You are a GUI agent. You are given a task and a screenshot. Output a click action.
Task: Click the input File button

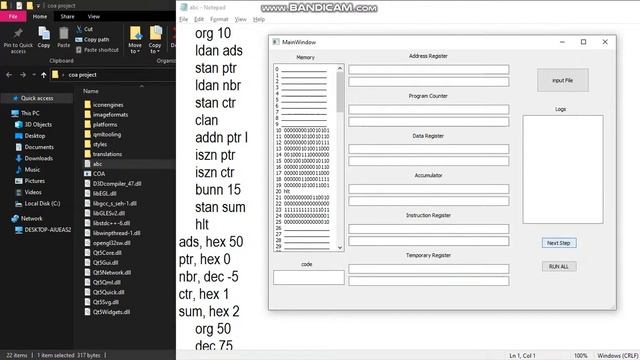tap(562, 80)
